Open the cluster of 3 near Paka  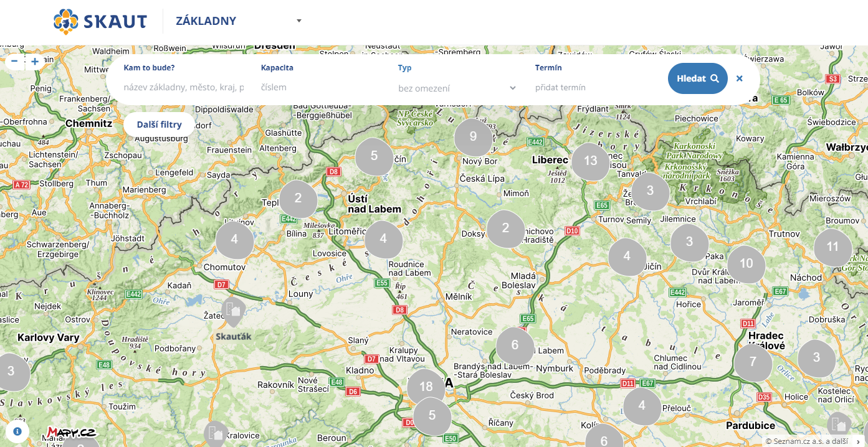tap(689, 242)
